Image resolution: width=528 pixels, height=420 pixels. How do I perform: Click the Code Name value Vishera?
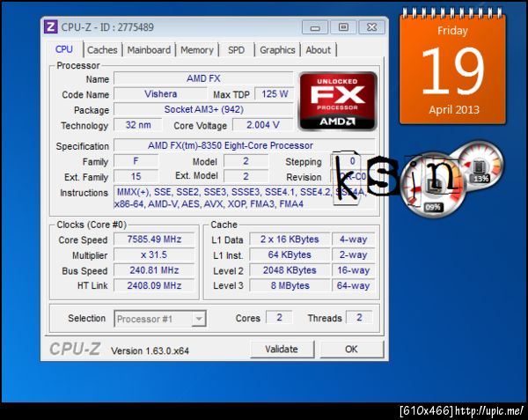click(x=161, y=93)
